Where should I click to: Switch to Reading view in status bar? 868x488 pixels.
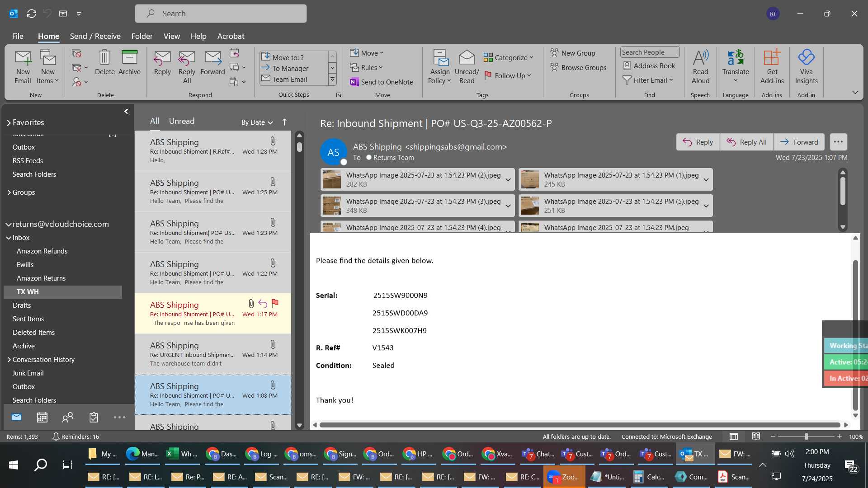click(x=756, y=436)
